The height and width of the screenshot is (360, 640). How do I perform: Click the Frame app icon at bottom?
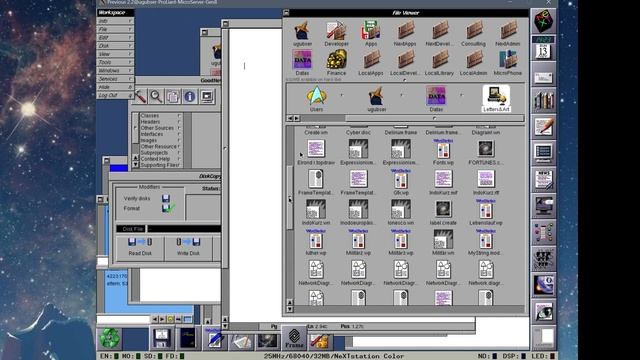point(294,338)
